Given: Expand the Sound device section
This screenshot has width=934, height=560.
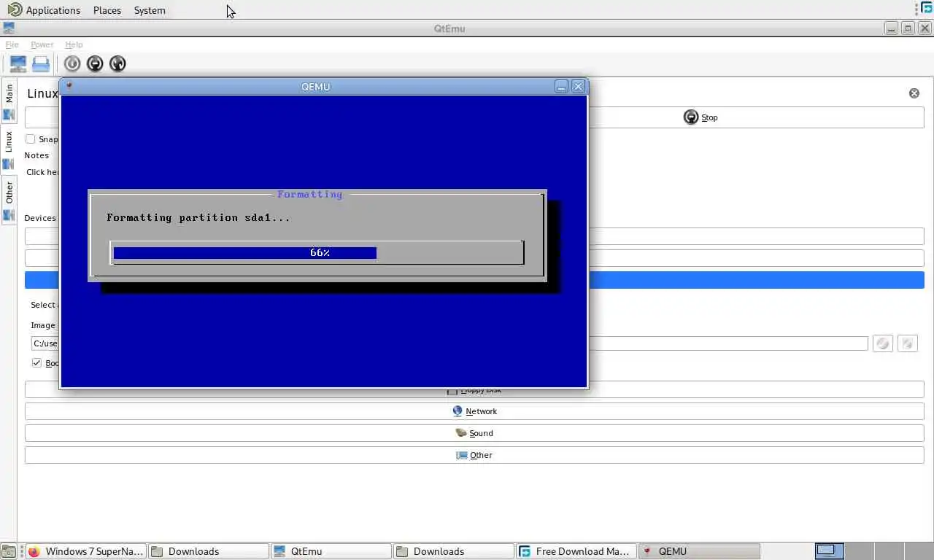Looking at the screenshot, I should [474, 433].
